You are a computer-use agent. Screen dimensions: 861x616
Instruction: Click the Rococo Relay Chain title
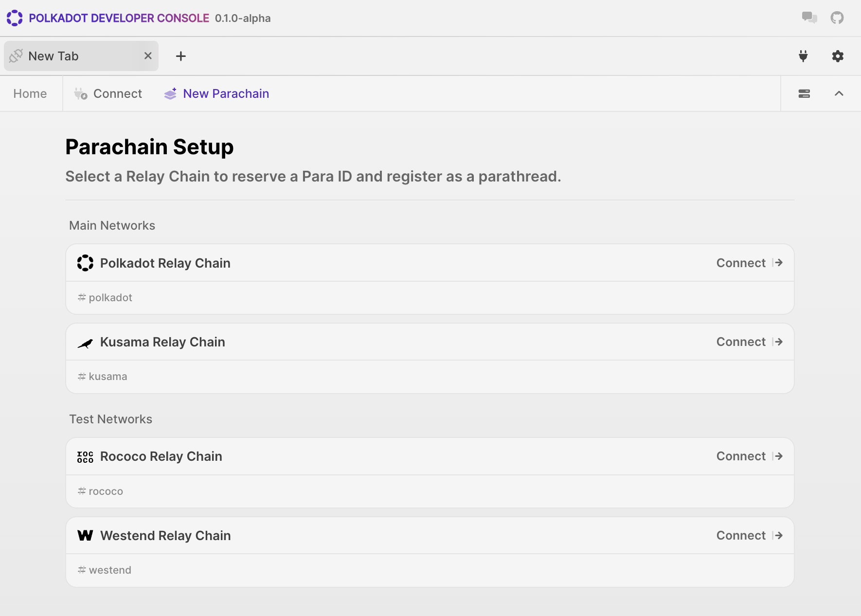161,456
